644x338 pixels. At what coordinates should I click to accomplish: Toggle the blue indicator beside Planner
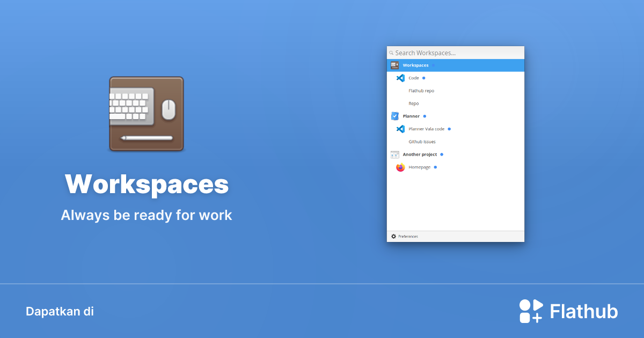point(425,116)
